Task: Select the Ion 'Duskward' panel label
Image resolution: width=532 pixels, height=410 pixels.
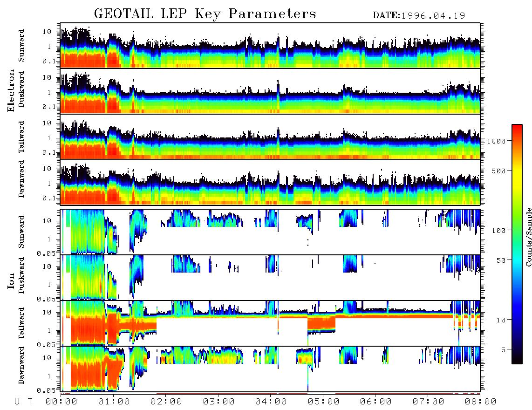Action: click(21, 276)
